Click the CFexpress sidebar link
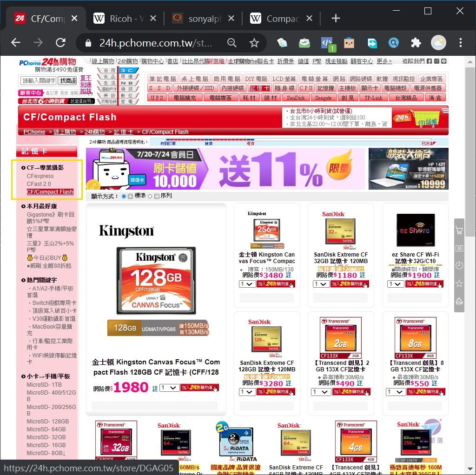This screenshot has width=476, height=475. coord(40,176)
